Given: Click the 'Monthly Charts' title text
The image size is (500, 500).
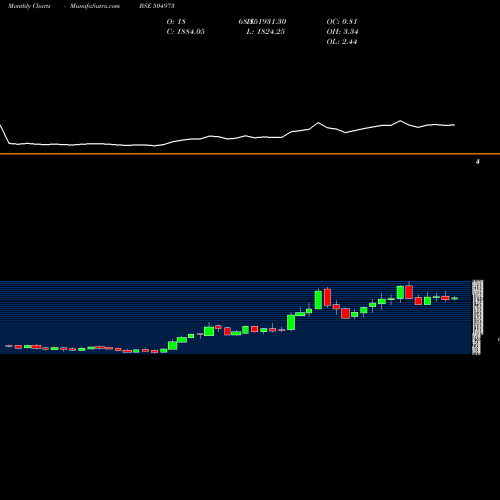Looking at the screenshot, I should (x=29, y=6).
